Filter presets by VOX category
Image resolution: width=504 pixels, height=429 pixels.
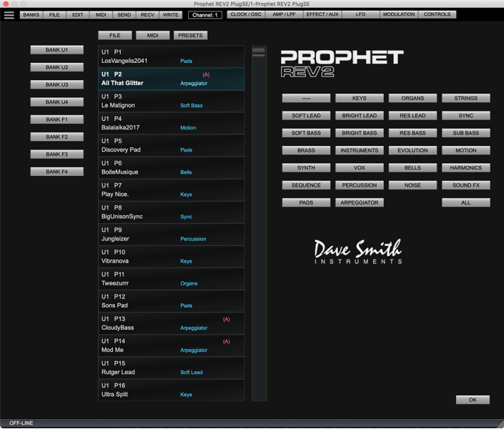(360, 167)
